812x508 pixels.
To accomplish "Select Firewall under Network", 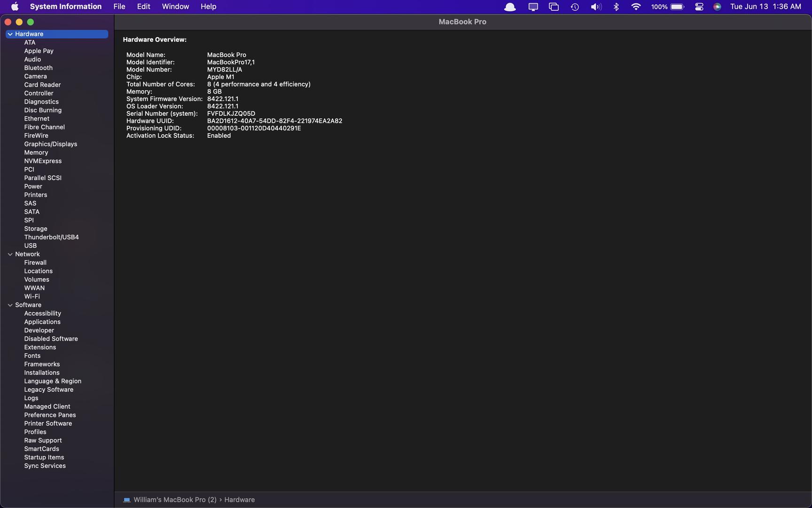I will coord(35,262).
